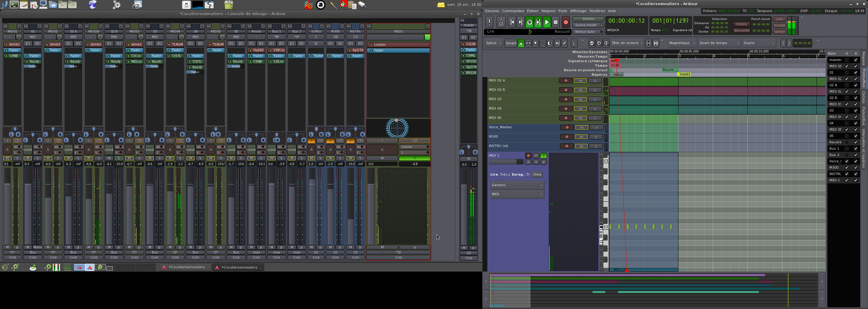Enable the note edit tool icon
This screenshot has height=309, width=868.
coord(574,43)
